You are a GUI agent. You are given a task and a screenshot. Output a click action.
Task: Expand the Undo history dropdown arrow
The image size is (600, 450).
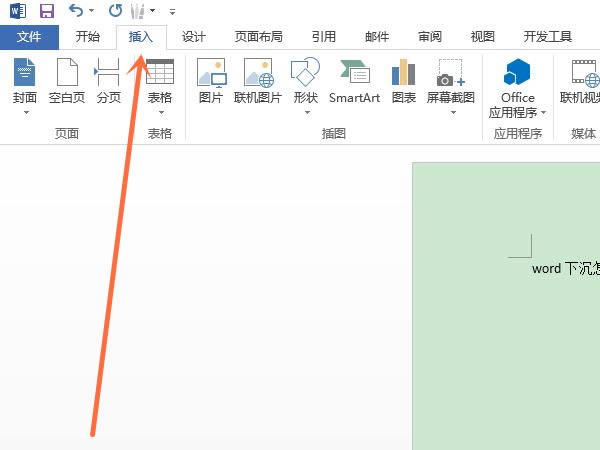point(92,12)
